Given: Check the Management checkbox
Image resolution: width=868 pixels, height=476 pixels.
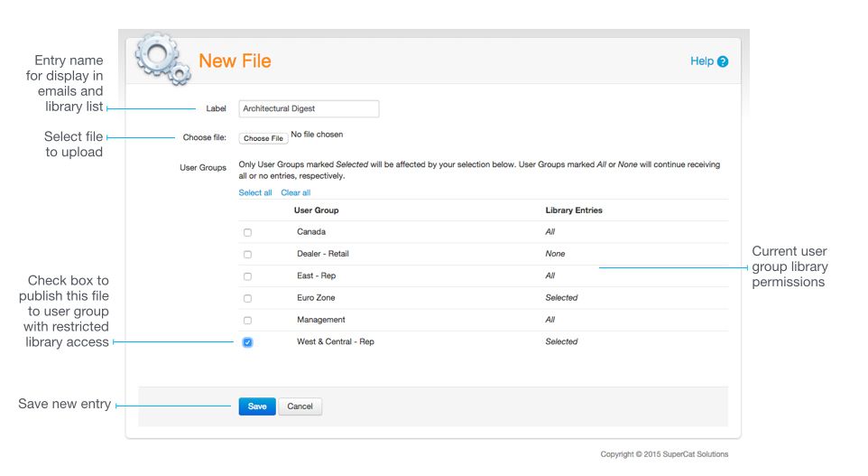Looking at the screenshot, I should pyautogui.click(x=247, y=321).
